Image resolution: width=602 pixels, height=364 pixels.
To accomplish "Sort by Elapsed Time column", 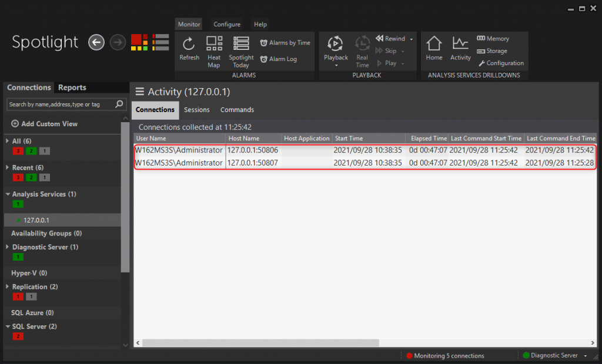I will 427,139.
